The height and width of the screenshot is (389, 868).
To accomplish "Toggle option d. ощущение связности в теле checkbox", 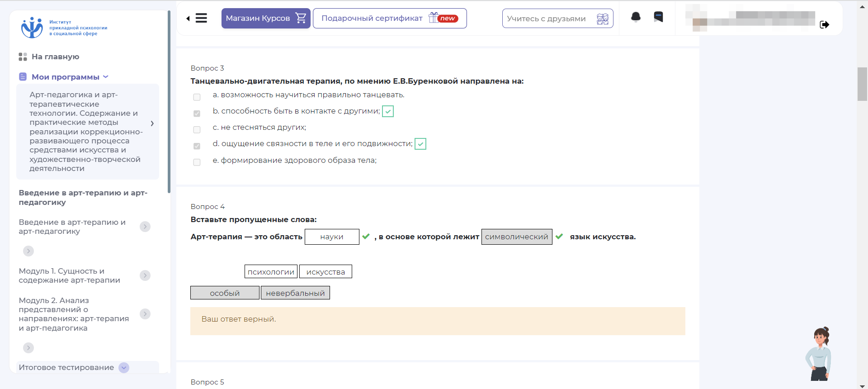I will 197,146.
